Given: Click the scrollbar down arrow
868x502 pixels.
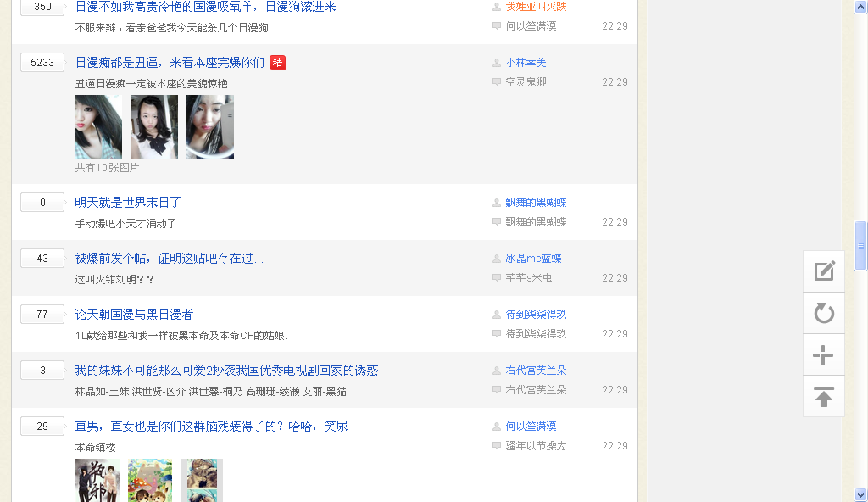Looking at the screenshot, I should pos(860,494).
